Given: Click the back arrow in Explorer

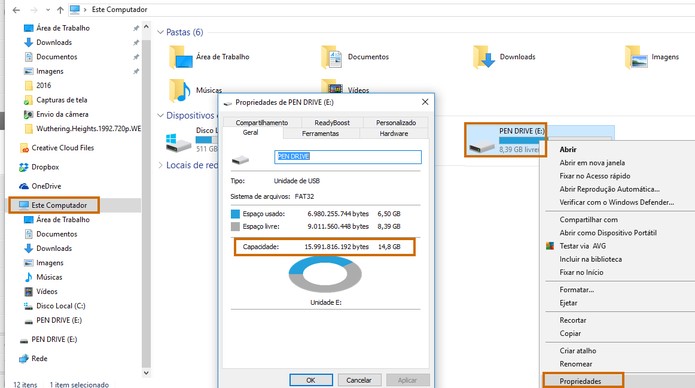Looking at the screenshot, I should pyautogui.click(x=16, y=10).
